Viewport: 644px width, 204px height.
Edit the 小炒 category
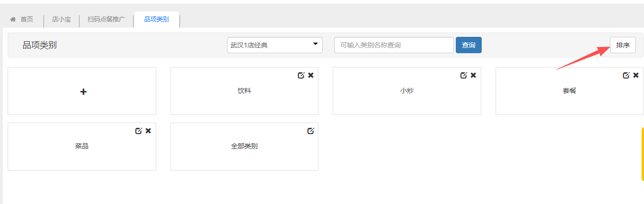pyautogui.click(x=463, y=75)
